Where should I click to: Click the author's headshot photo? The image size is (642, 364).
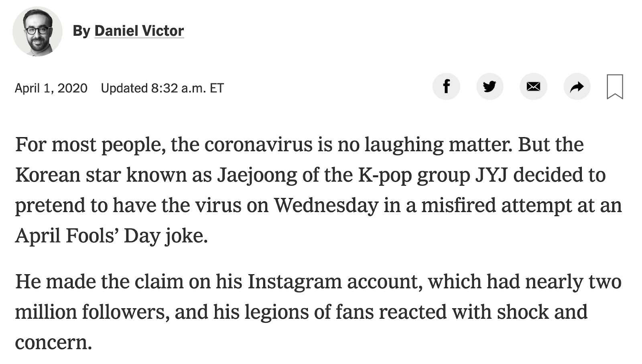tap(37, 31)
